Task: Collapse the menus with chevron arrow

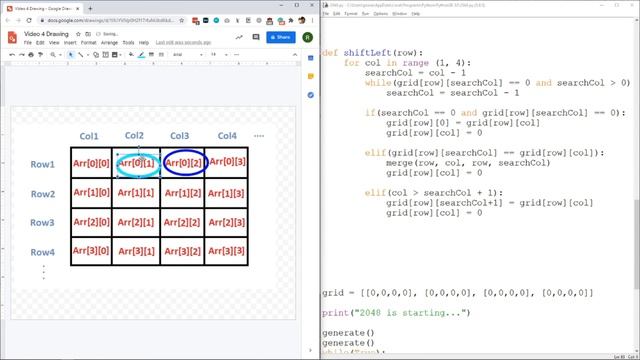Action: (x=295, y=55)
